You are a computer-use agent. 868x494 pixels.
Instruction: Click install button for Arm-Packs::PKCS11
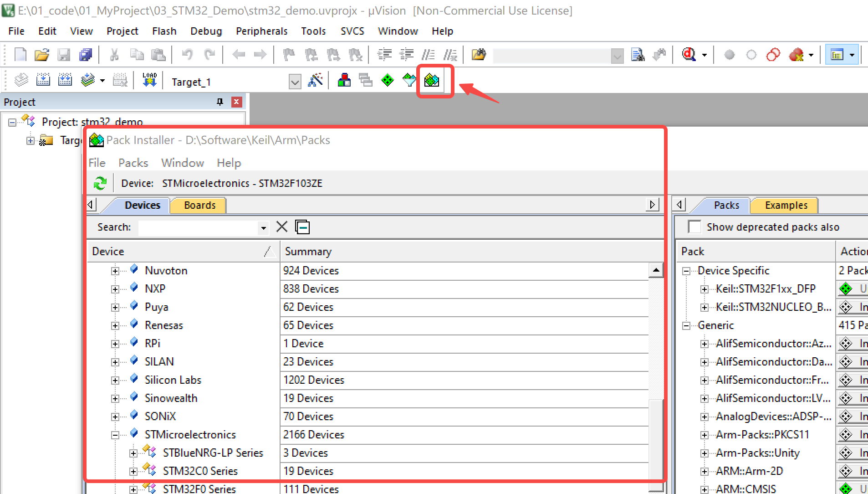pos(853,435)
